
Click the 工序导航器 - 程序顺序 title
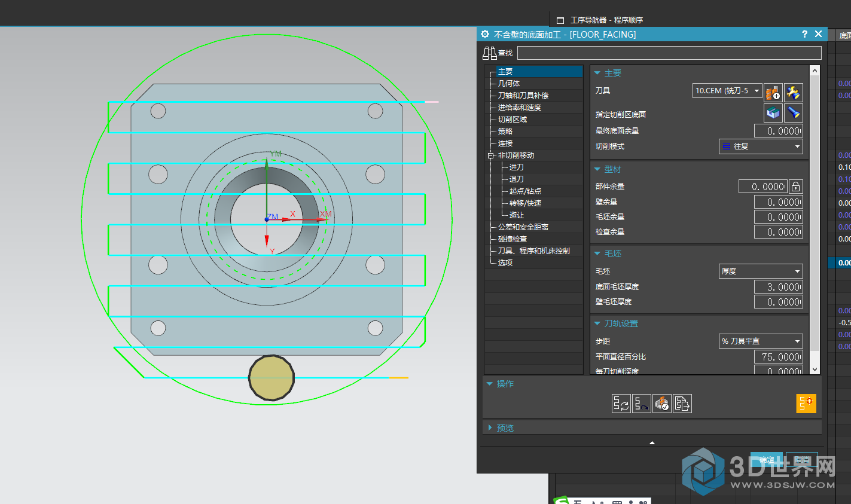(606, 20)
